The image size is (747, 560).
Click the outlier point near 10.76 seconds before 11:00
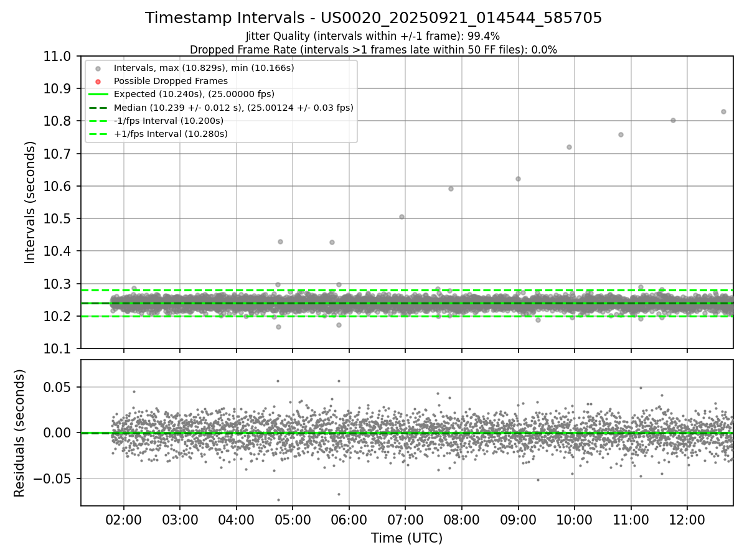click(621, 134)
